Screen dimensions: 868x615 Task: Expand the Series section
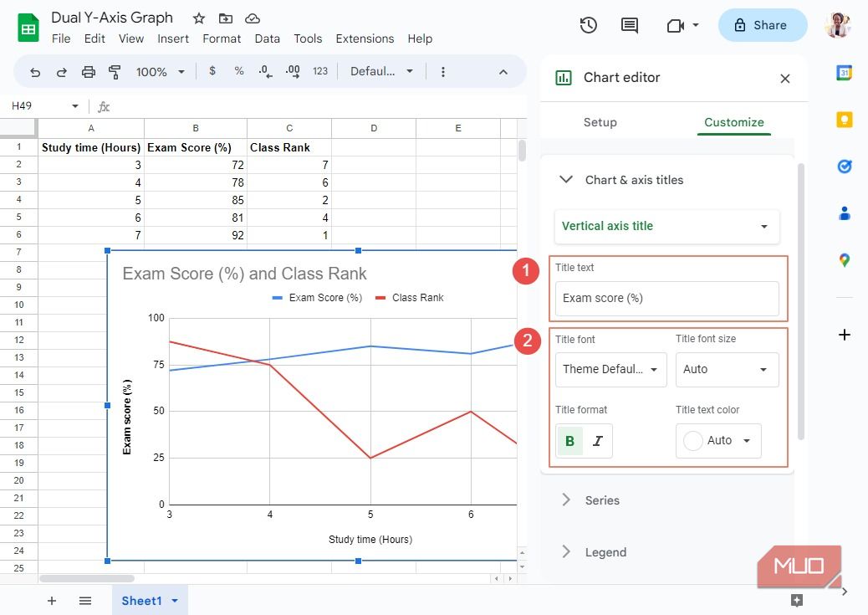602,500
